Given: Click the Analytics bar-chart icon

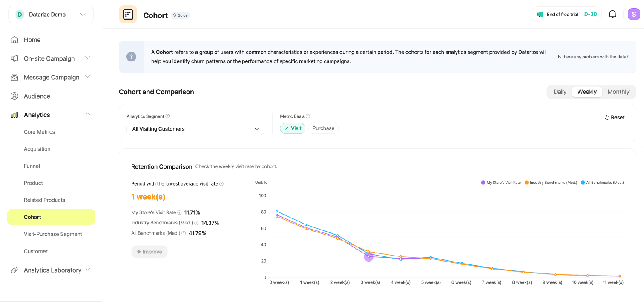Looking at the screenshot, I should coord(14,115).
